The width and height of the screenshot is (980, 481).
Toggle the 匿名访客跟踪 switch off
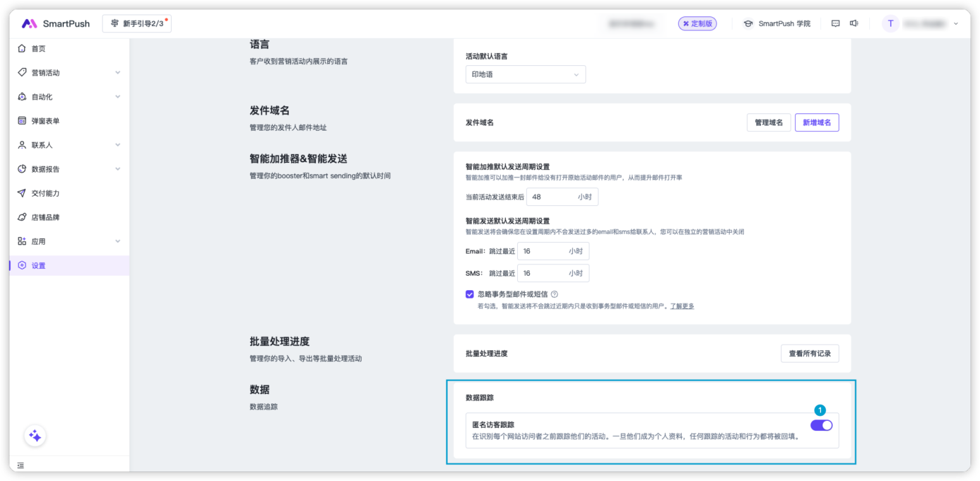click(821, 425)
